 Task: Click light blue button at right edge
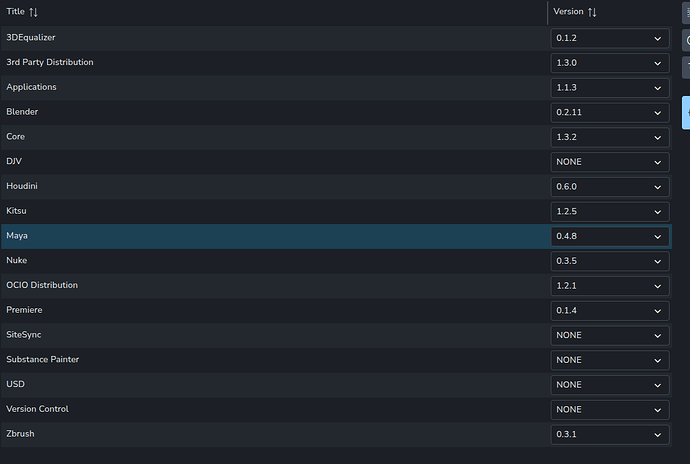pos(686,113)
